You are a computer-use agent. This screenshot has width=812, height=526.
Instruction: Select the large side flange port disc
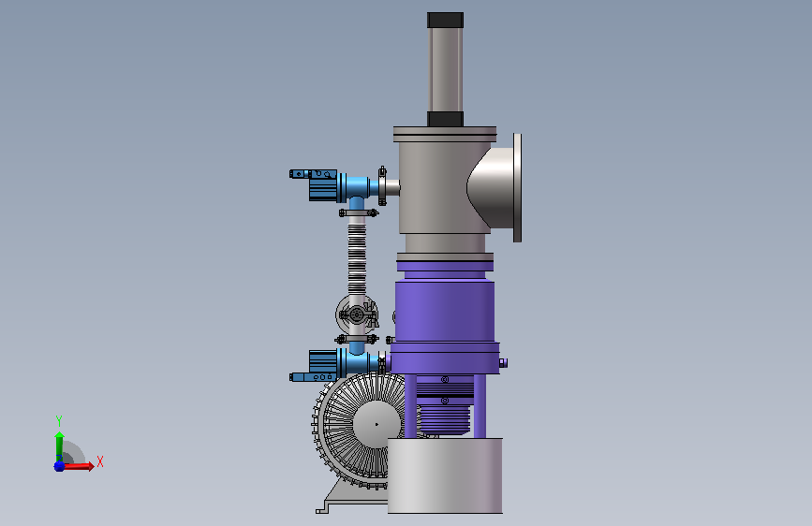coord(517,187)
